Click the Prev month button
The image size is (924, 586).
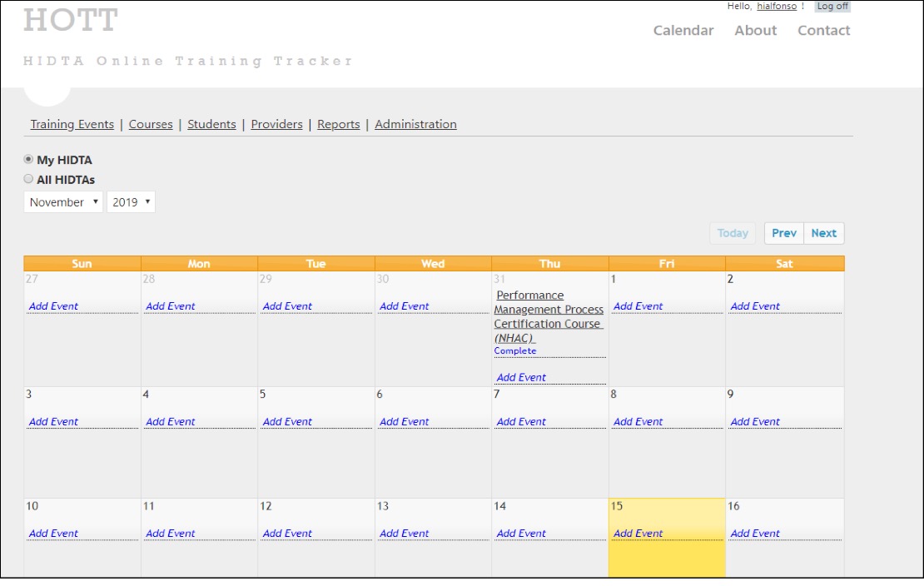coord(783,233)
